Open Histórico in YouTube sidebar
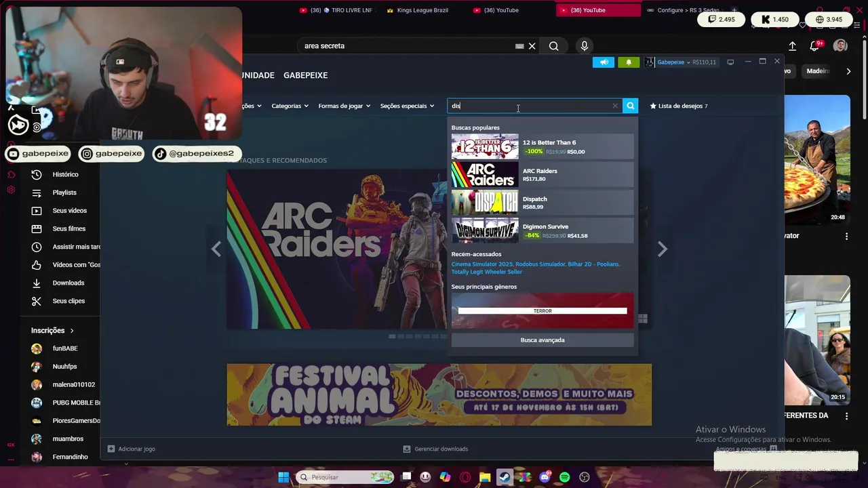The image size is (868, 488). click(x=65, y=174)
